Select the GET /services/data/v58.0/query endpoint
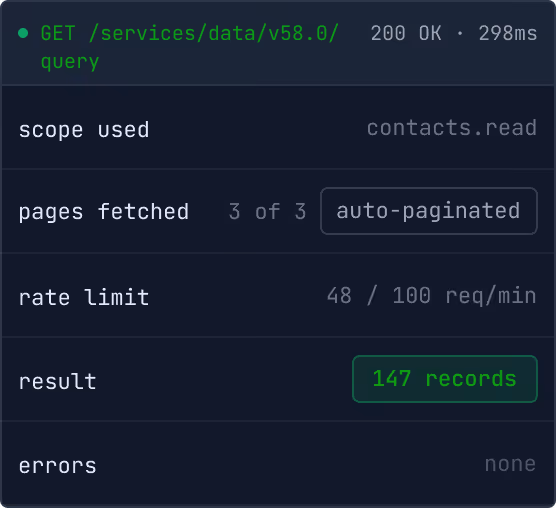The height and width of the screenshot is (508, 556). (x=190, y=48)
